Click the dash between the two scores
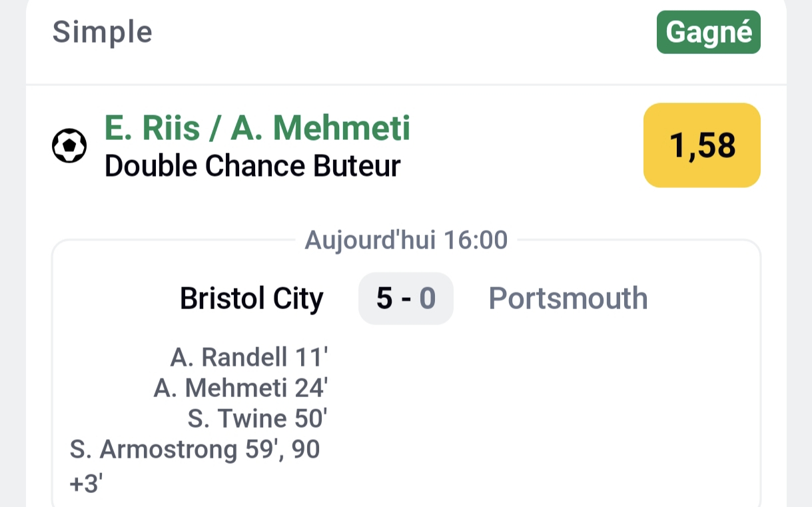The height and width of the screenshot is (507, 812). pyautogui.click(x=406, y=299)
